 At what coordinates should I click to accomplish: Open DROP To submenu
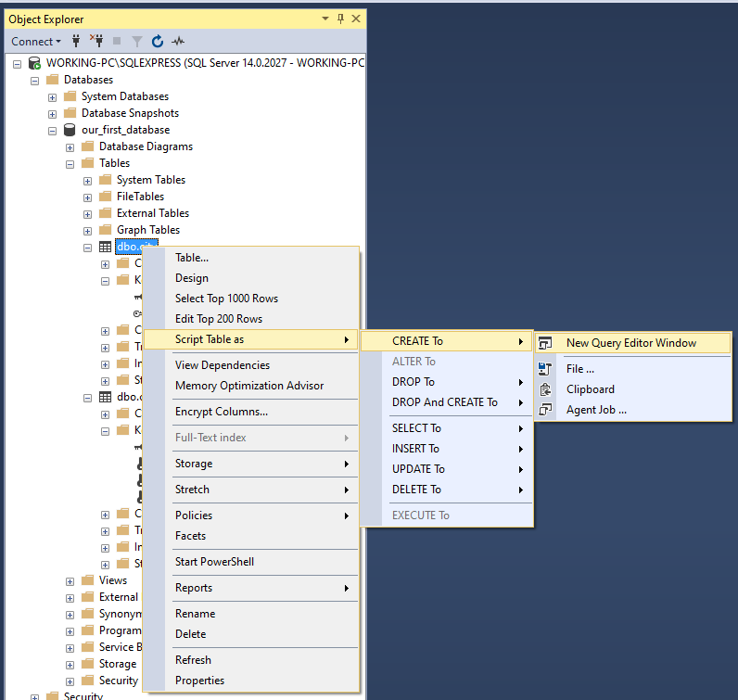pos(447,382)
